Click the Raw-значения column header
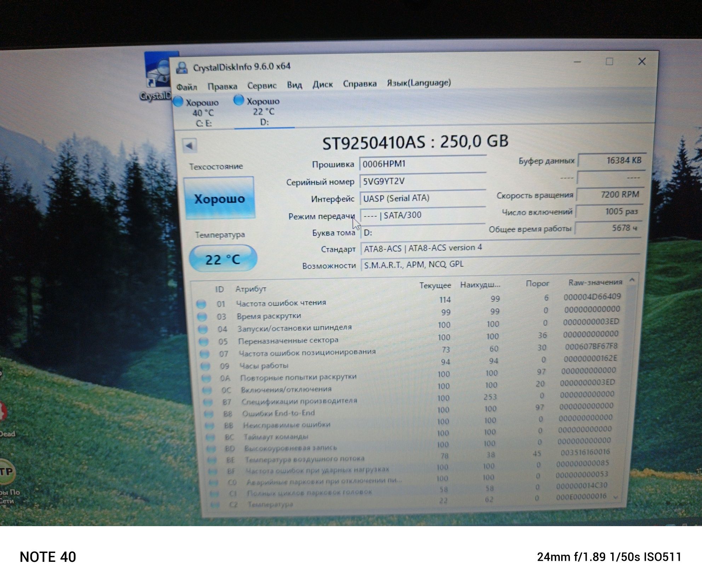The width and height of the screenshot is (702, 588). coord(595,282)
